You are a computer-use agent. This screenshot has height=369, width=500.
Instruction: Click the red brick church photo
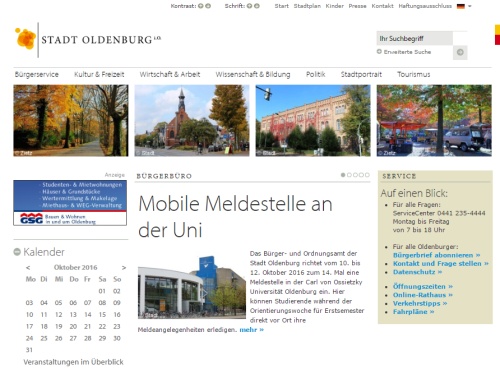point(192,120)
